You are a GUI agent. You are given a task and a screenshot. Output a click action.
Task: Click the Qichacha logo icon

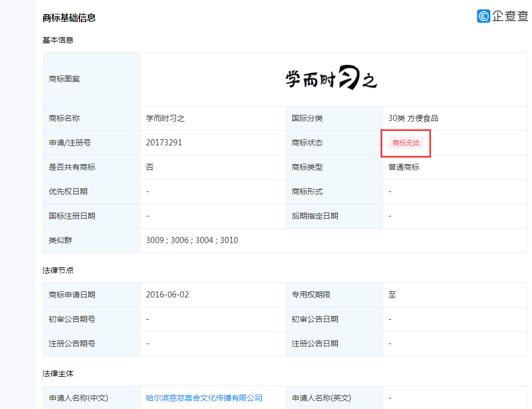coord(483,16)
